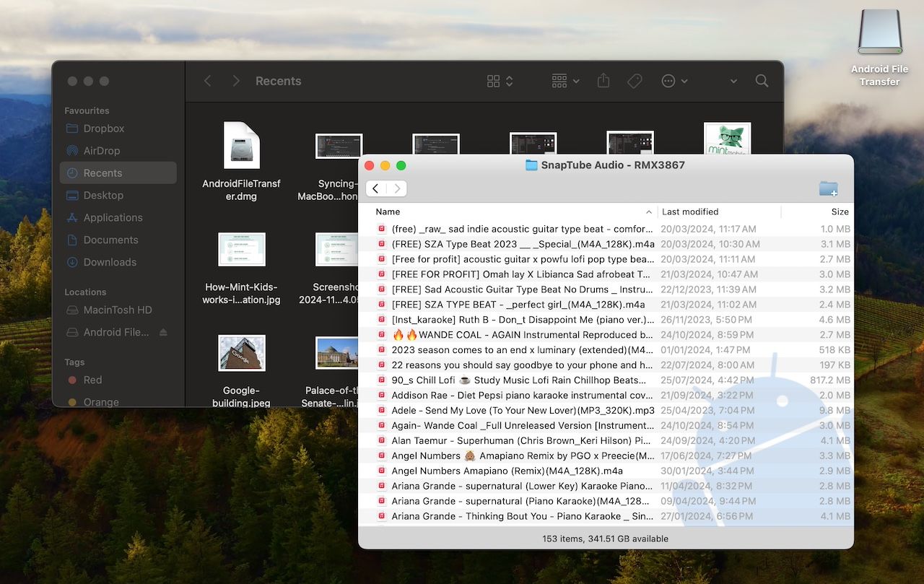Select "Ariana Grande - supernatural (Piano Karaoke)" file
The width and height of the screenshot is (924, 584).
pyautogui.click(x=606, y=501)
